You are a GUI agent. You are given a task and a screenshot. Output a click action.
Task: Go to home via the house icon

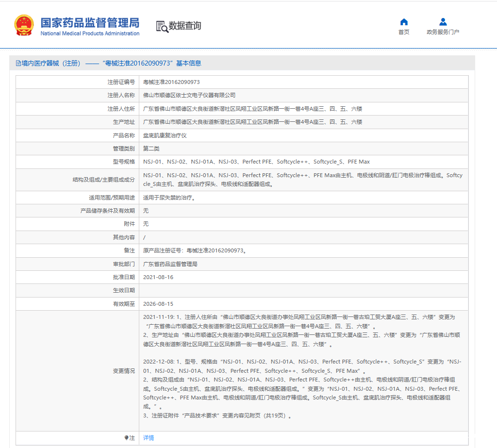point(404,22)
